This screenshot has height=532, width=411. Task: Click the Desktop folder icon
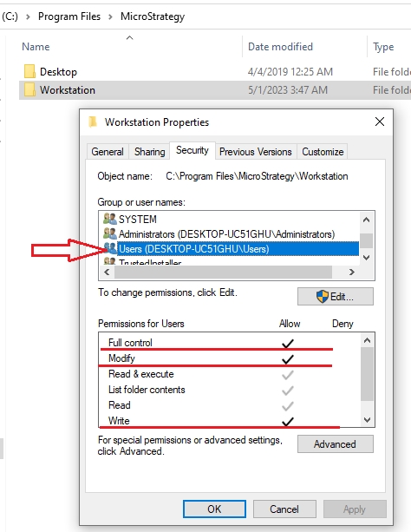pos(29,71)
